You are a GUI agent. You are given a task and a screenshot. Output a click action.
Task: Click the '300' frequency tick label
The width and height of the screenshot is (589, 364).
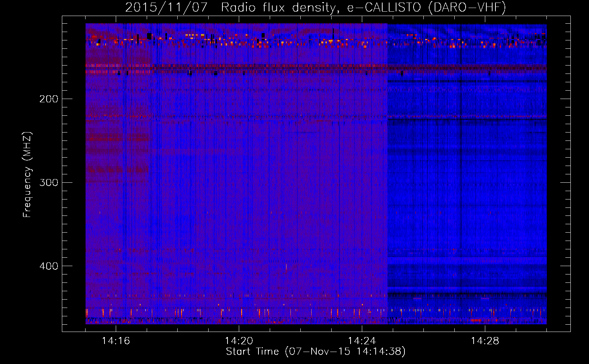(49, 182)
